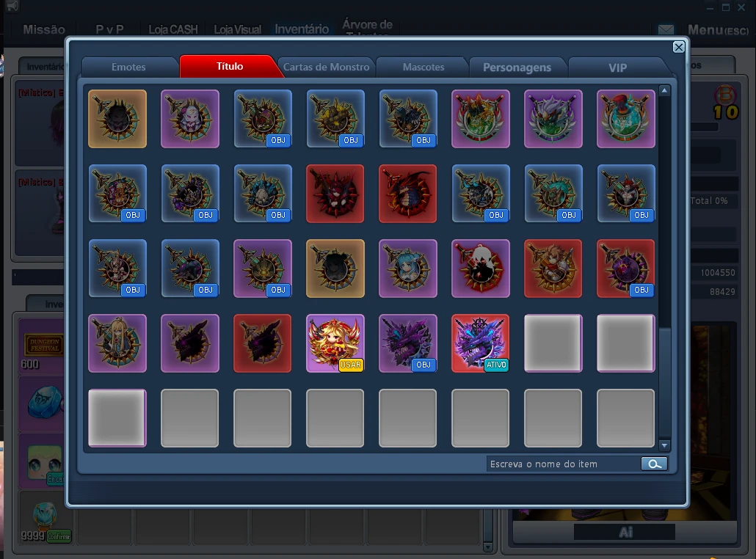Switch to the Emotes tab
This screenshot has width=756, height=559.
point(128,67)
